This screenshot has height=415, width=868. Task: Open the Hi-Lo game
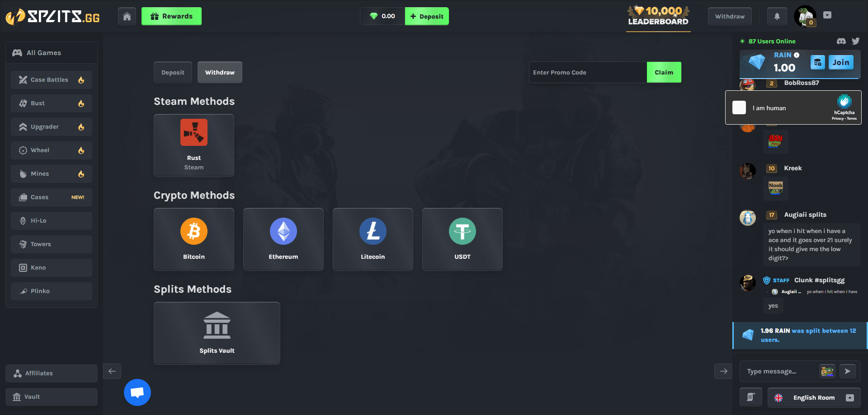(x=52, y=221)
